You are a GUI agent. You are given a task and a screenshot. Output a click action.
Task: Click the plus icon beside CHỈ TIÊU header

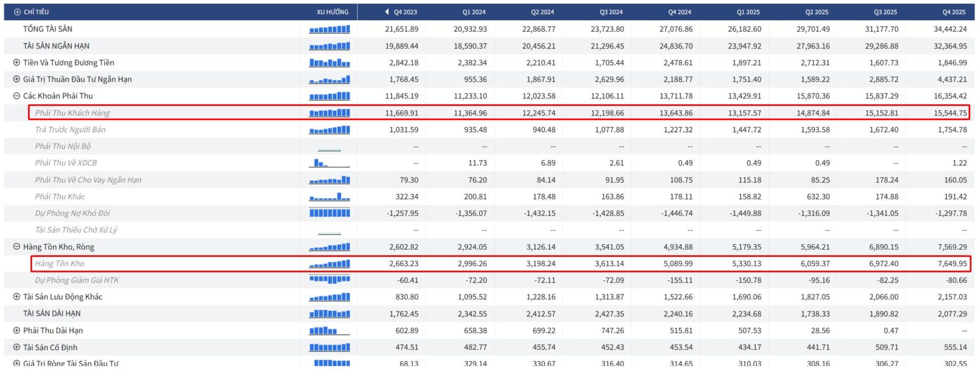(17, 12)
